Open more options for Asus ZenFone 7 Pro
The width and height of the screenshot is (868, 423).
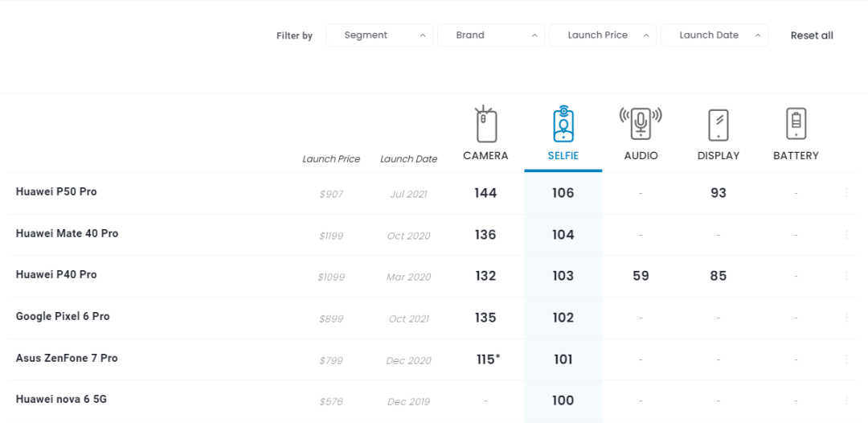coord(846,359)
